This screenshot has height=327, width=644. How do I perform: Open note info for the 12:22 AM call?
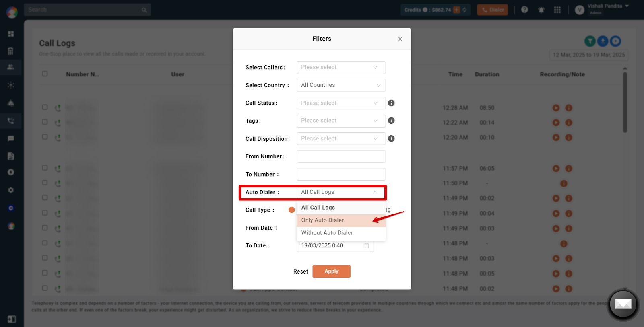click(569, 123)
